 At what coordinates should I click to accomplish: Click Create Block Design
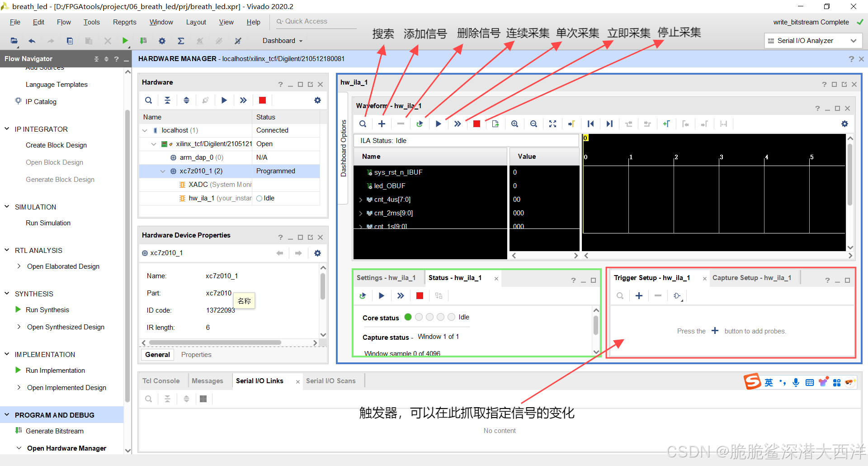click(56, 145)
